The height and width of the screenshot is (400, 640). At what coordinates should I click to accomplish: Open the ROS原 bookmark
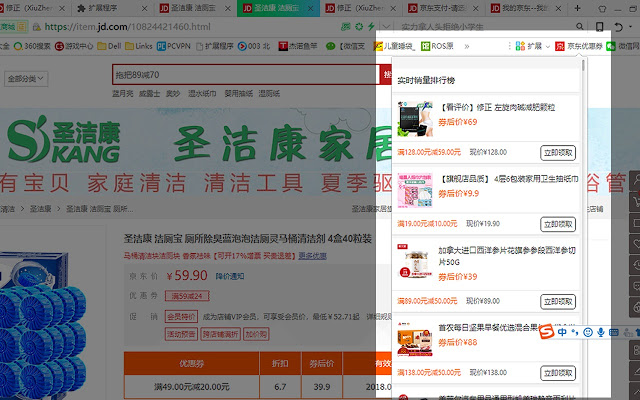coord(437,46)
